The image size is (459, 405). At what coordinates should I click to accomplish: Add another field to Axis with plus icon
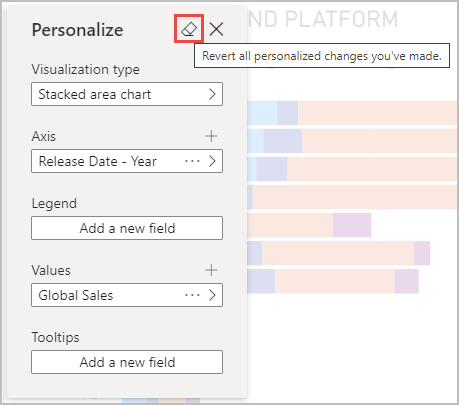pyautogui.click(x=211, y=136)
